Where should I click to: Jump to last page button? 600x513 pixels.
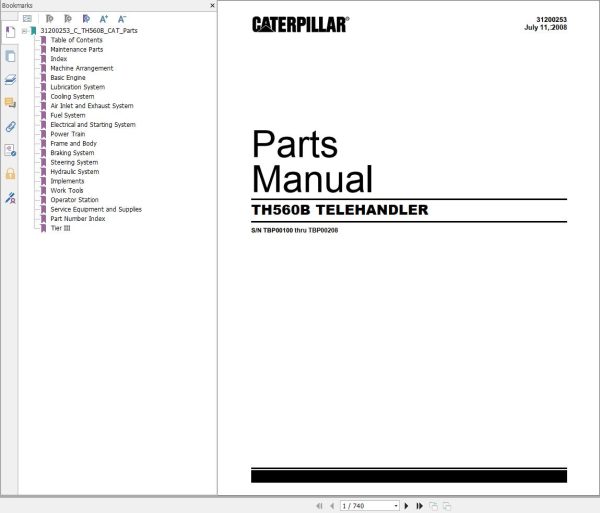pyautogui.click(x=419, y=506)
